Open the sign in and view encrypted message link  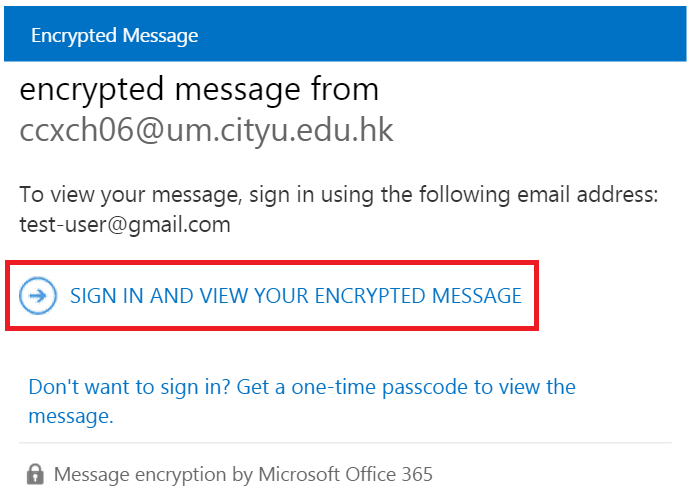(x=295, y=296)
